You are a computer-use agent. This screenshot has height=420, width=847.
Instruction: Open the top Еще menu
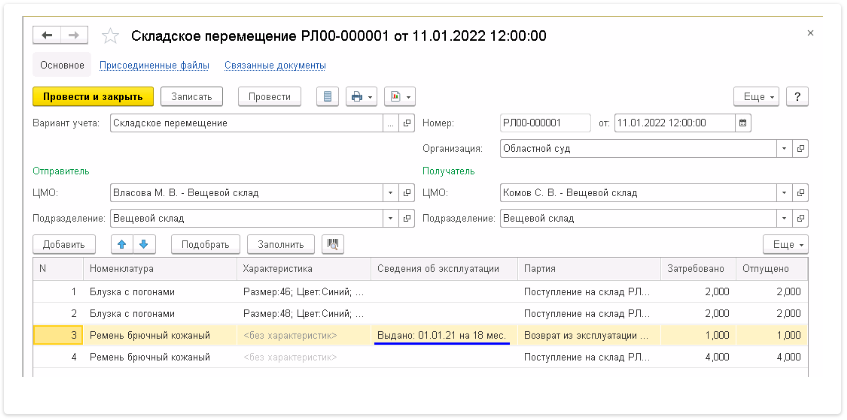pyautogui.click(x=756, y=97)
